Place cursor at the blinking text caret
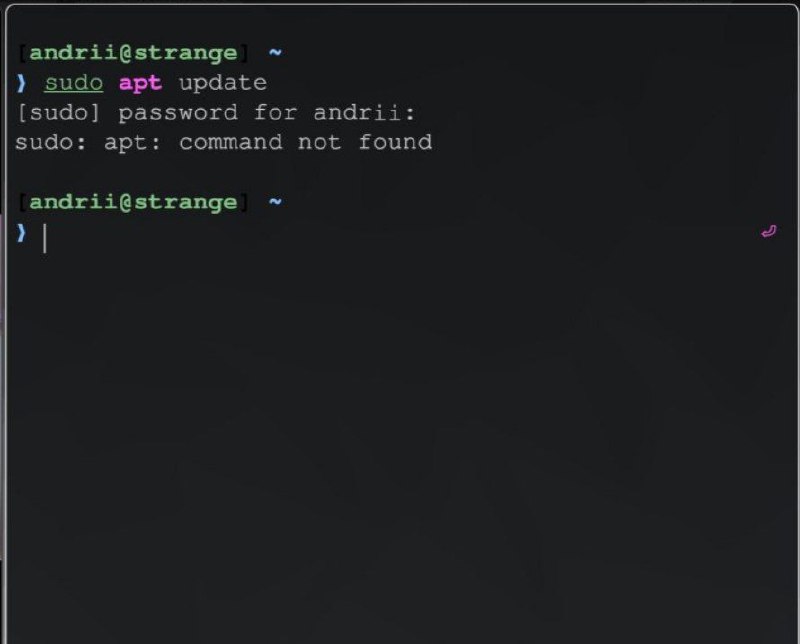Viewport: 800px width, 644px height. click(45, 238)
